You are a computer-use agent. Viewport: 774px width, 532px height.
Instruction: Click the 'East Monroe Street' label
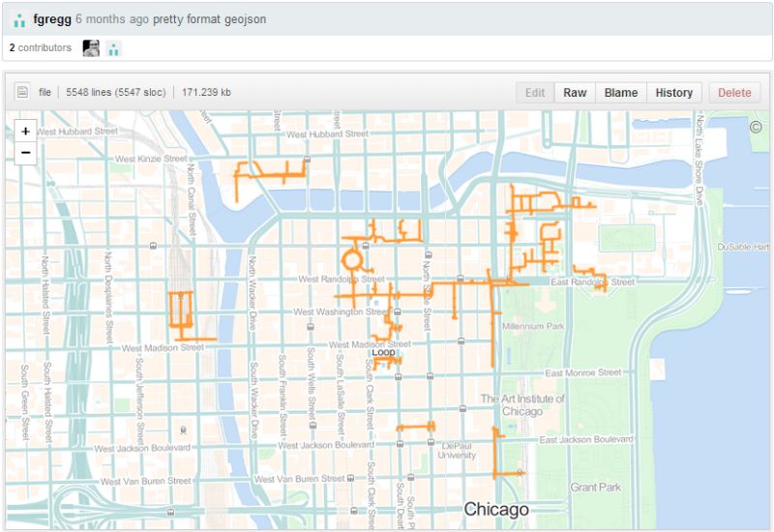coord(583,372)
